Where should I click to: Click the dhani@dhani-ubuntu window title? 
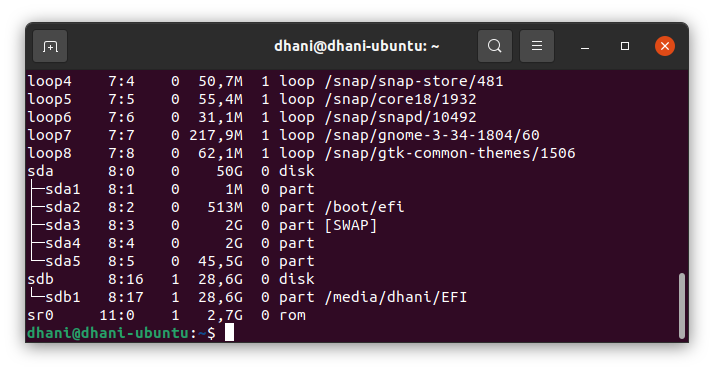coord(357,46)
